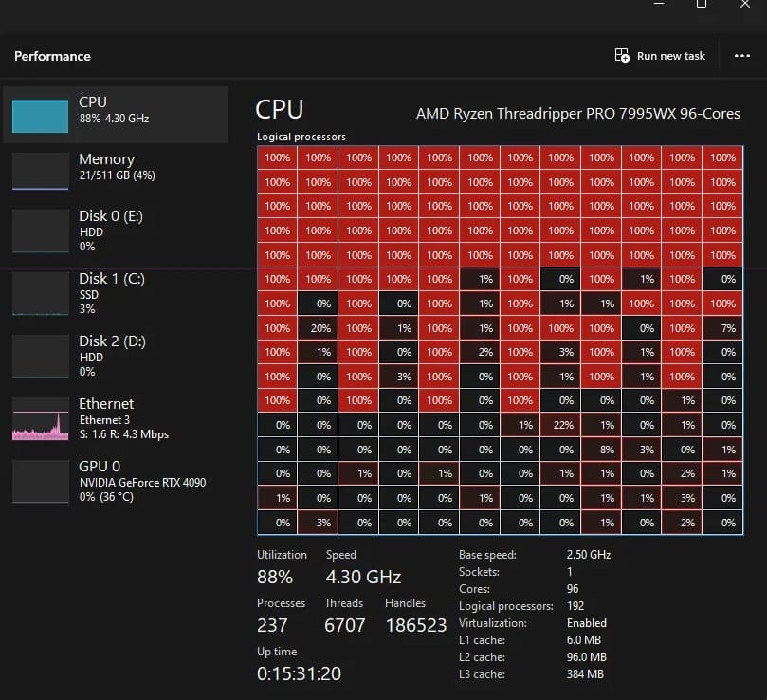This screenshot has height=700, width=767.
Task: Maximize the Task Manager window
Action: (702, 4)
